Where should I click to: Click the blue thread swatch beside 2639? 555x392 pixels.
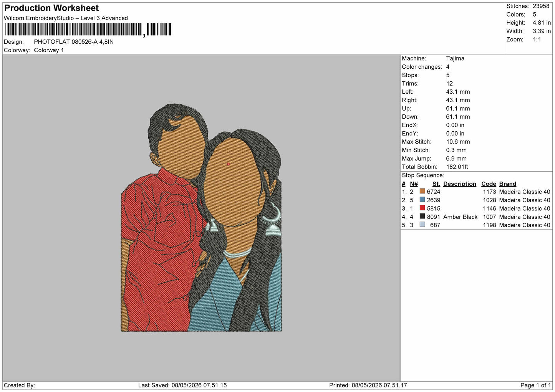click(422, 200)
